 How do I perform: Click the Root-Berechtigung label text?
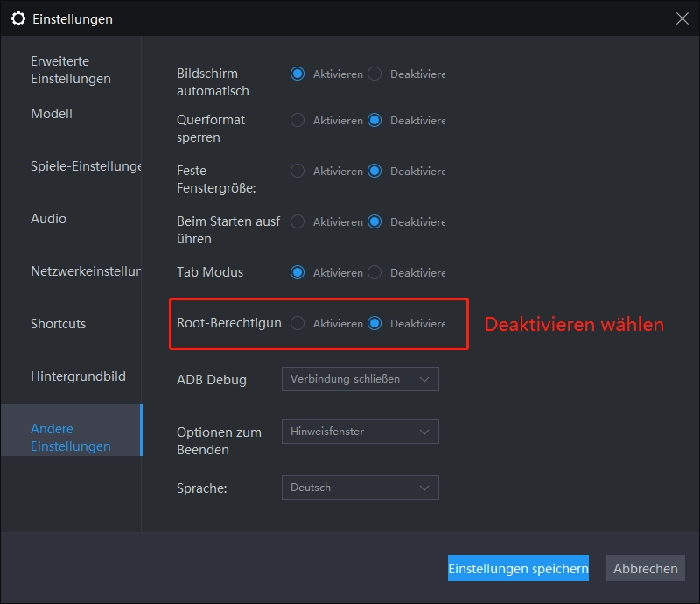coord(229,323)
